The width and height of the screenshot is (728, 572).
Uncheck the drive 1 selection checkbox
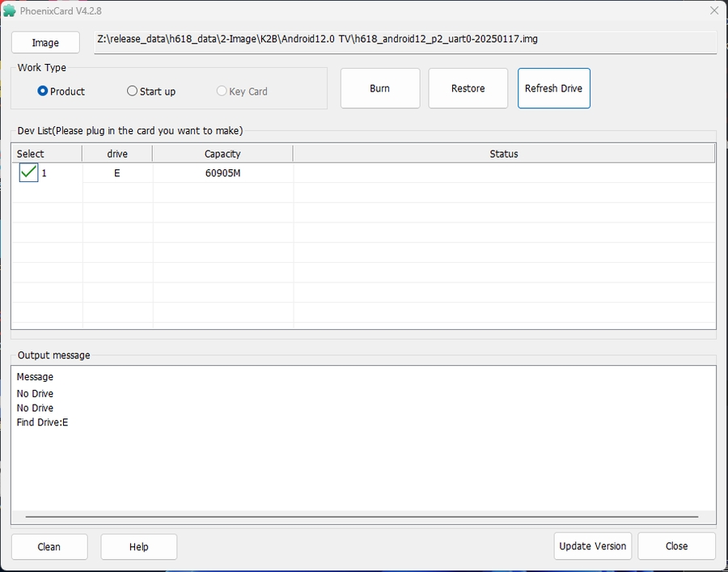(28, 172)
